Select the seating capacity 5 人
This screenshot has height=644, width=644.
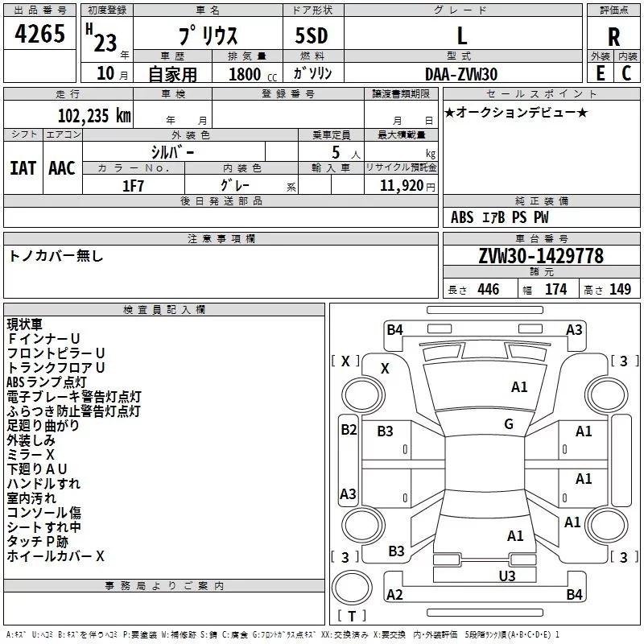[346, 153]
